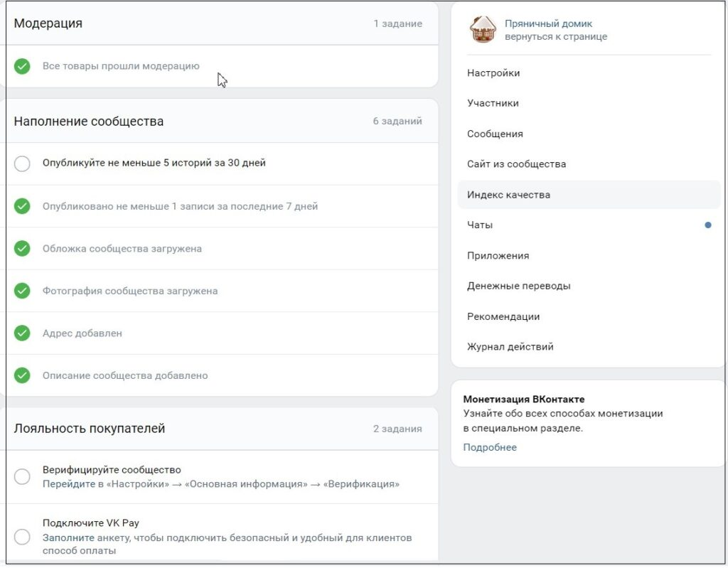Click green checkmark next to Обложка сообщества загружена
Screen dimensions: 728x568
point(22,249)
